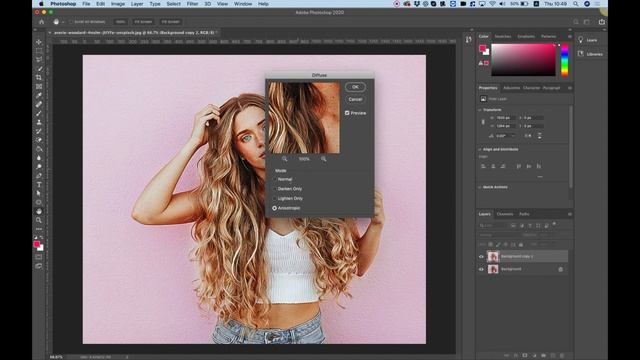Screen dimensions: 640x360
Task: Select the Path Selection tool
Action: 39,193
